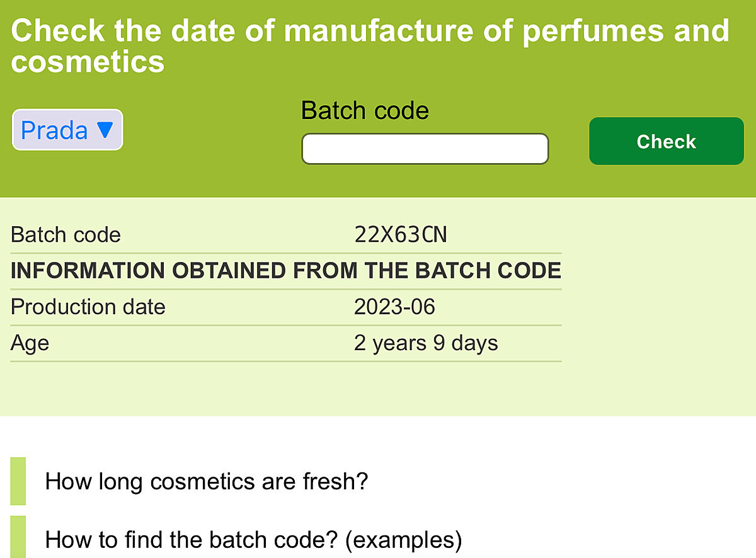
Task: Click the age value "2 years 9 days"
Action: (426, 343)
